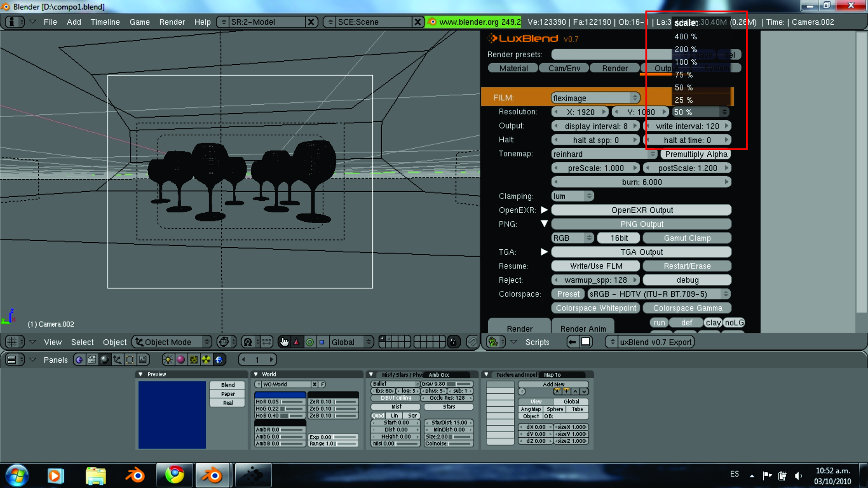Viewport: 868px width, 488px height.
Task: Open the Clamping lum dropdown
Action: pos(572,196)
